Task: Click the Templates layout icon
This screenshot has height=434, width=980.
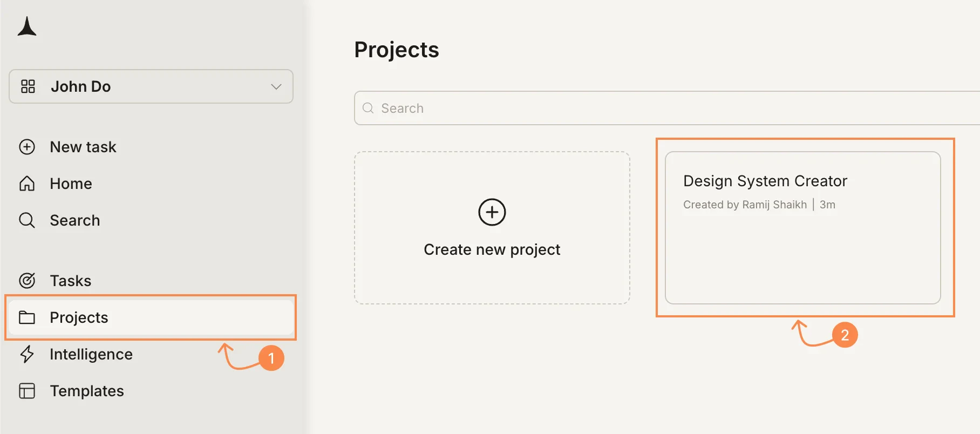Action: (x=27, y=391)
